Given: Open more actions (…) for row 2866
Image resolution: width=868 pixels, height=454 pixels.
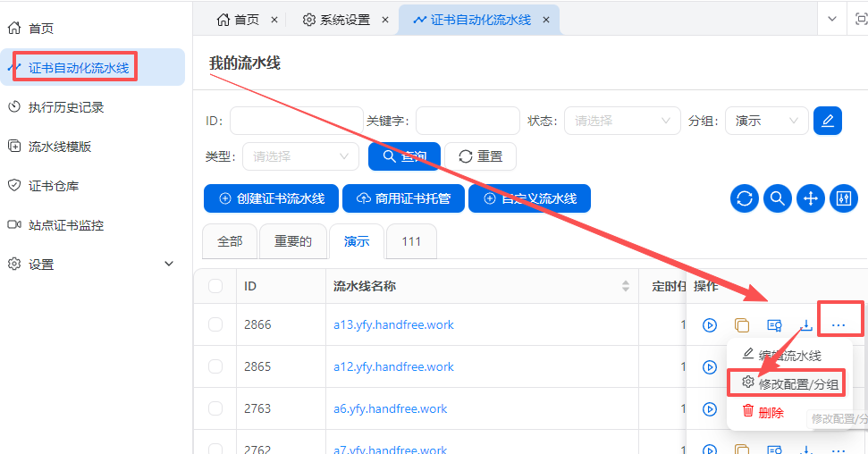Looking at the screenshot, I should [x=838, y=325].
